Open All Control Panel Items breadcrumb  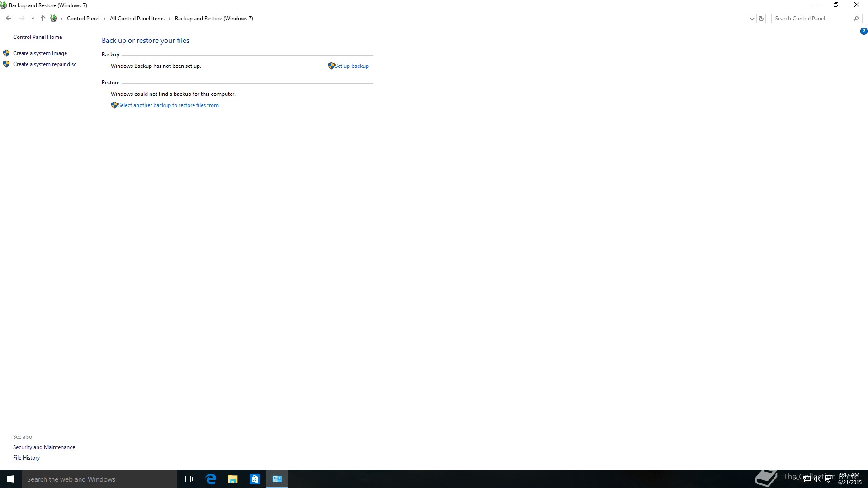(137, 19)
